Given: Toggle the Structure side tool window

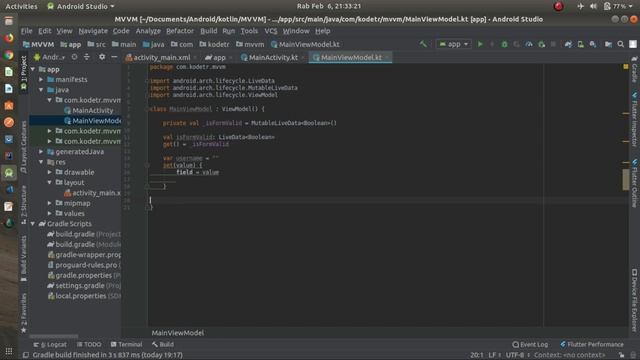Looking at the screenshot, I should [24, 204].
